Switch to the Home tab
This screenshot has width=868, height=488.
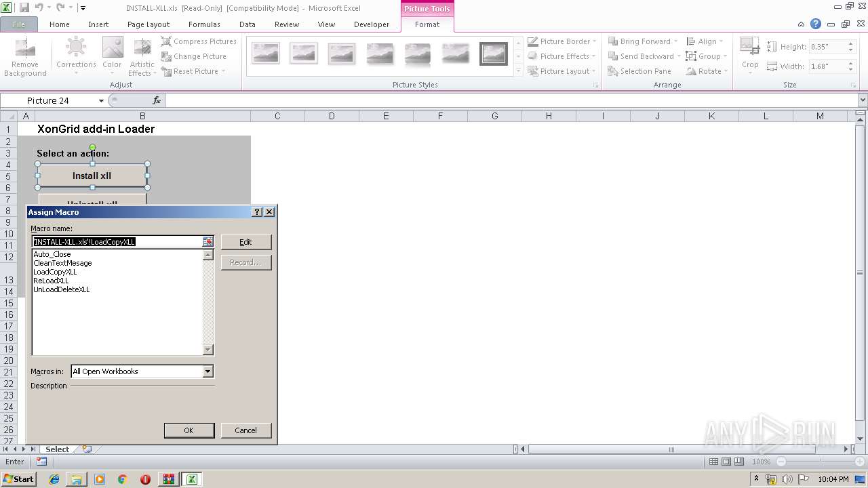coord(60,24)
